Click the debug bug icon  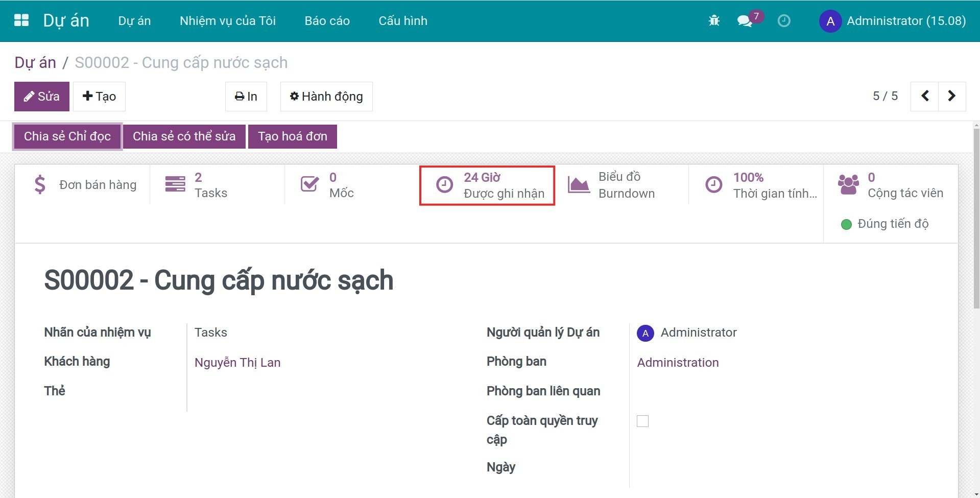coord(714,20)
